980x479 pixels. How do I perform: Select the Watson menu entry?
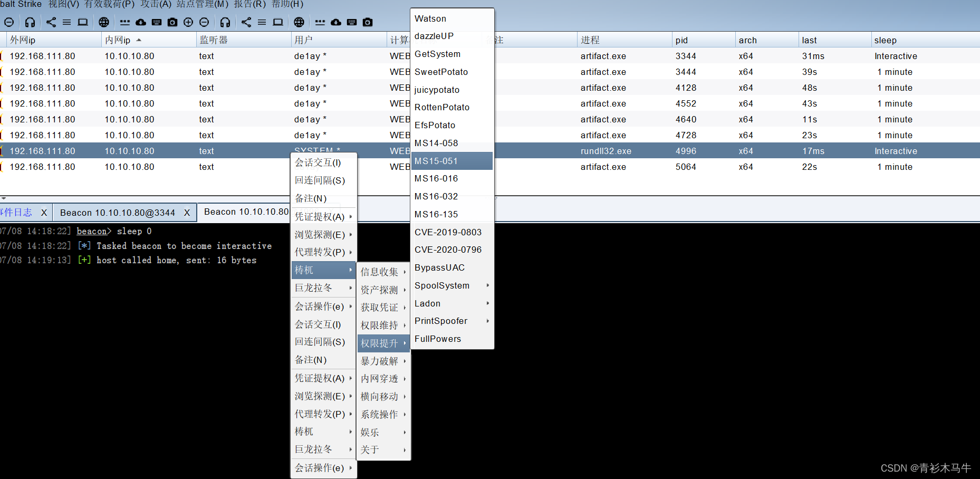452,18
